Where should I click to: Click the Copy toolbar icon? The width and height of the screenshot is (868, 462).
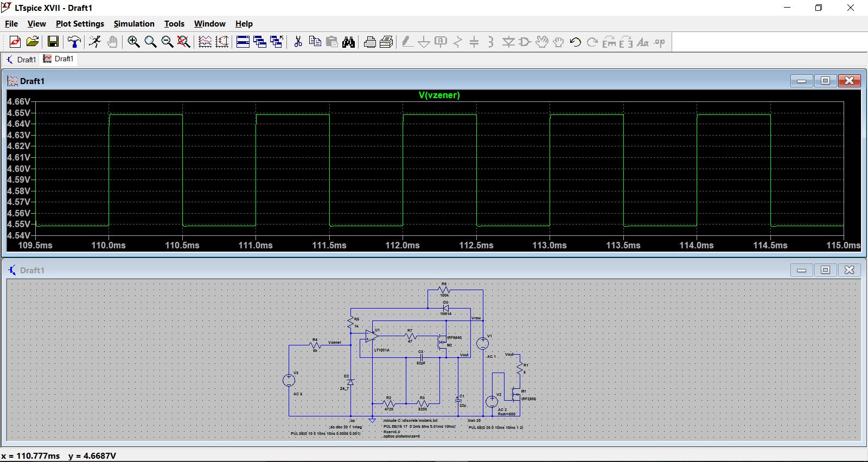click(315, 42)
